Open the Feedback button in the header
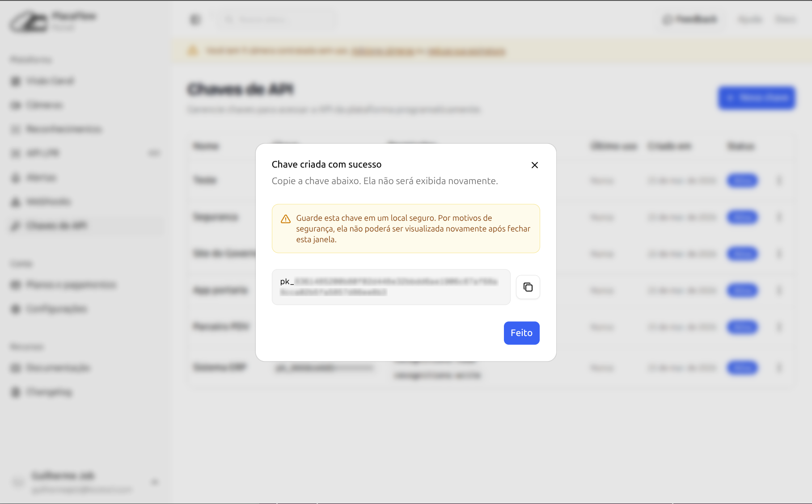The width and height of the screenshot is (812, 504). click(690, 19)
